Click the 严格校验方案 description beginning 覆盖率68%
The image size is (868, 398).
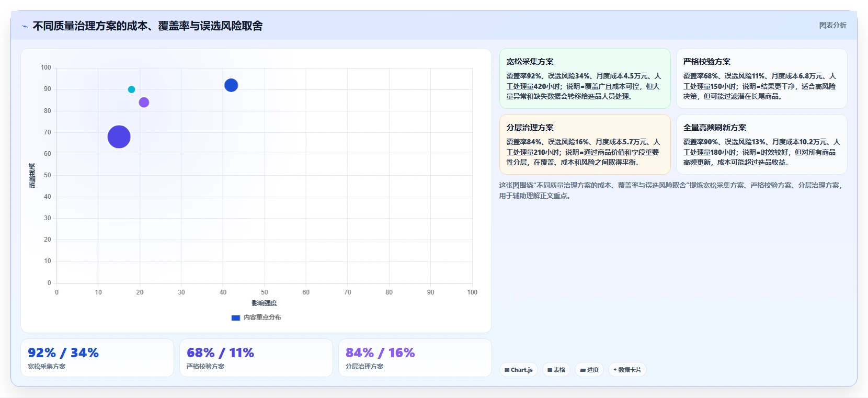coord(760,86)
